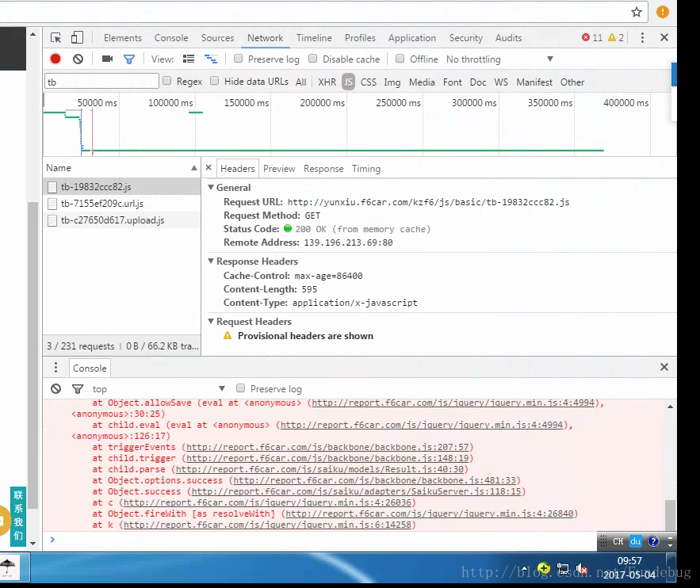Show hidden tray icons arrow
The width and height of the screenshot is (700, 588).
[524, 569]
